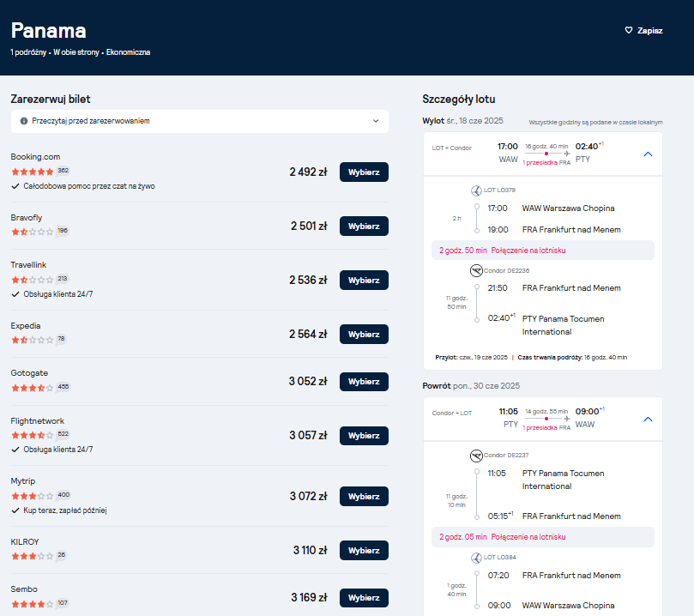Click the Powrót pon., 30 cze 2025 date
Image resolution: width=694 pixels, height=616 pixels.
pyautogui.click(x=471, y=386)
